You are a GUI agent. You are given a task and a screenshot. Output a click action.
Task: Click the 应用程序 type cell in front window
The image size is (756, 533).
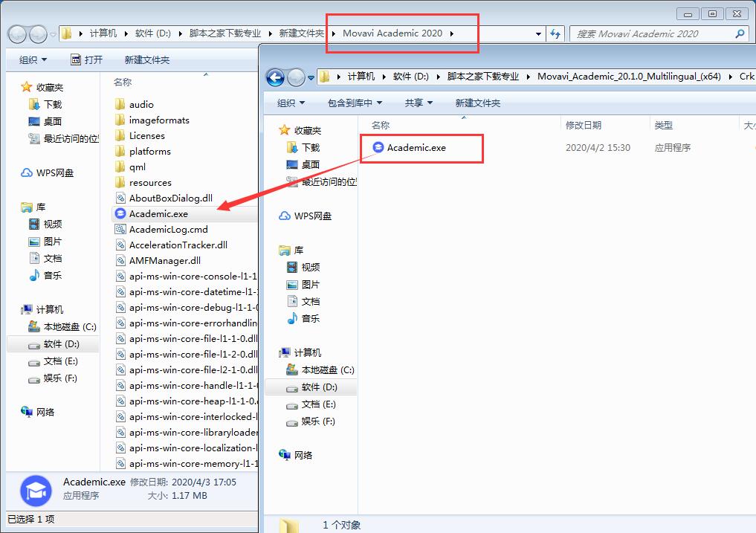[673, 148]
